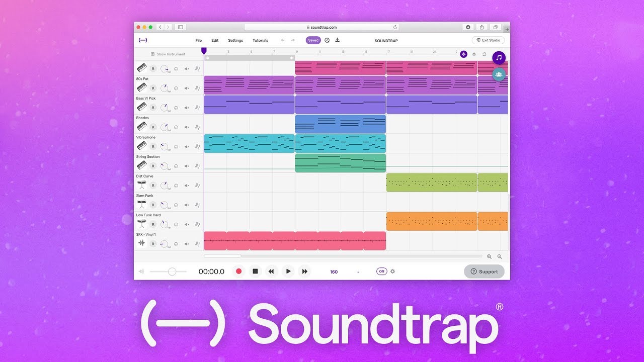Click the Safari address bar
Image resolution: width=644 pixels, height=362 pixels.
tap(321, 27)
